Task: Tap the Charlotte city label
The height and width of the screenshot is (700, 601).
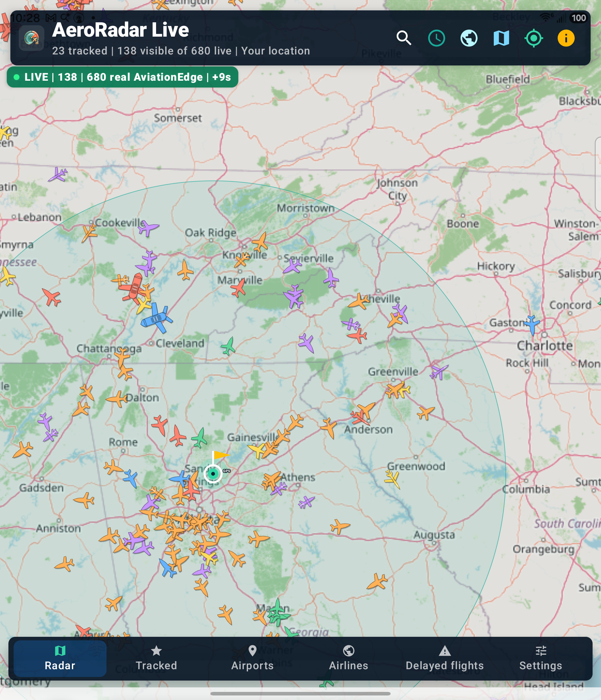Action: pyautogui.click(x=545, y=345)
